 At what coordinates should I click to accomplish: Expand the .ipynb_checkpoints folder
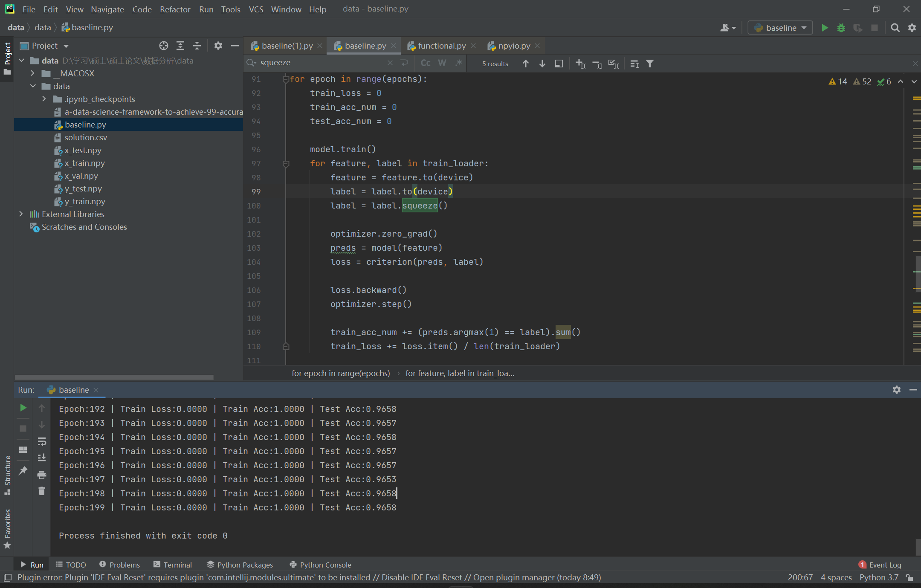click(x=44, y=99)
